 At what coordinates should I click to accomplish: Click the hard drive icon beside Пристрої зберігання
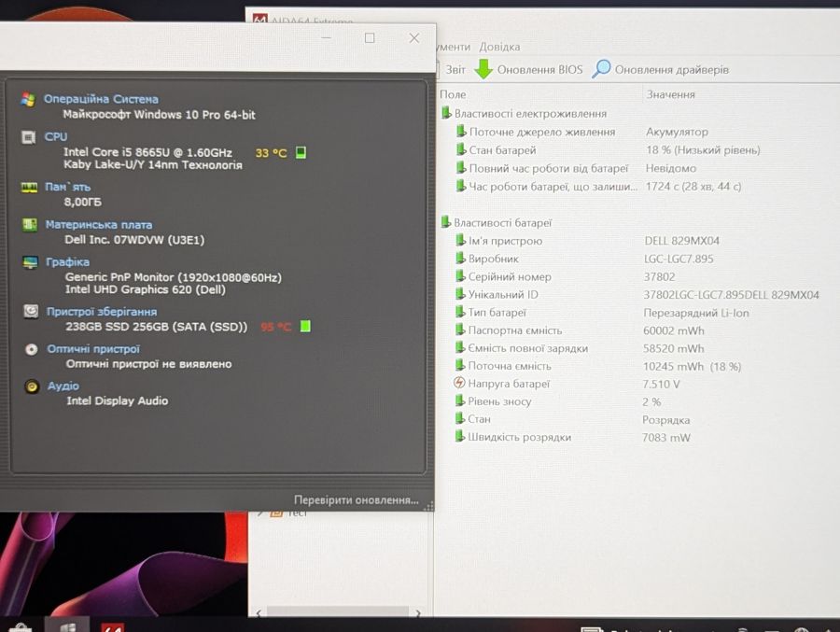click(31, 312)
